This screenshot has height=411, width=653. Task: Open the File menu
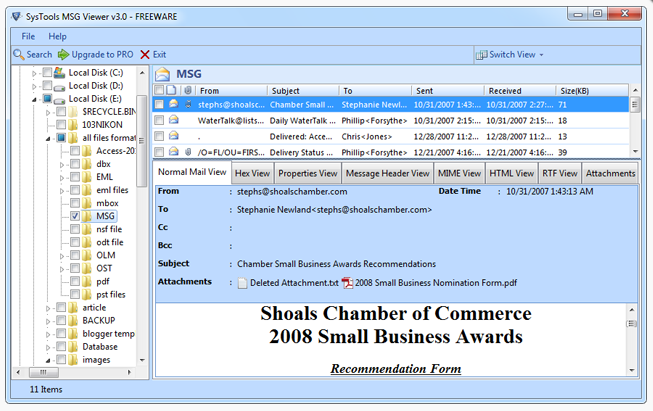pos(28,36)
